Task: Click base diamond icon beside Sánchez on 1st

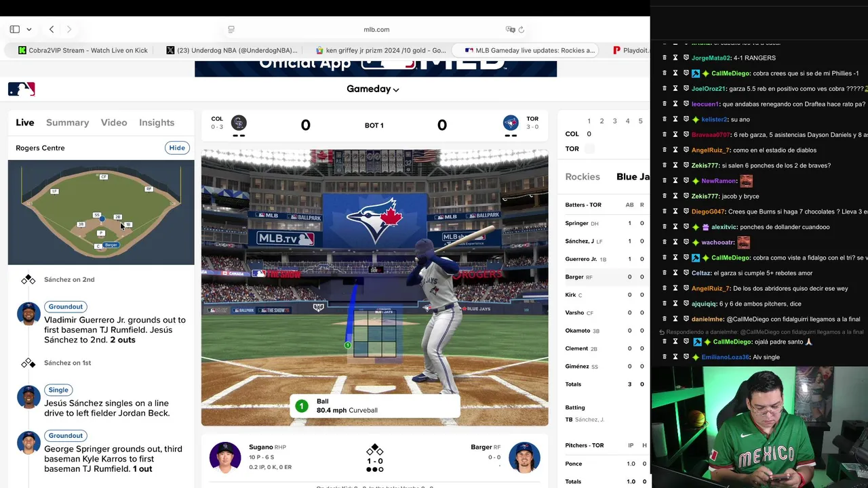Action: [x=28, y=363]
